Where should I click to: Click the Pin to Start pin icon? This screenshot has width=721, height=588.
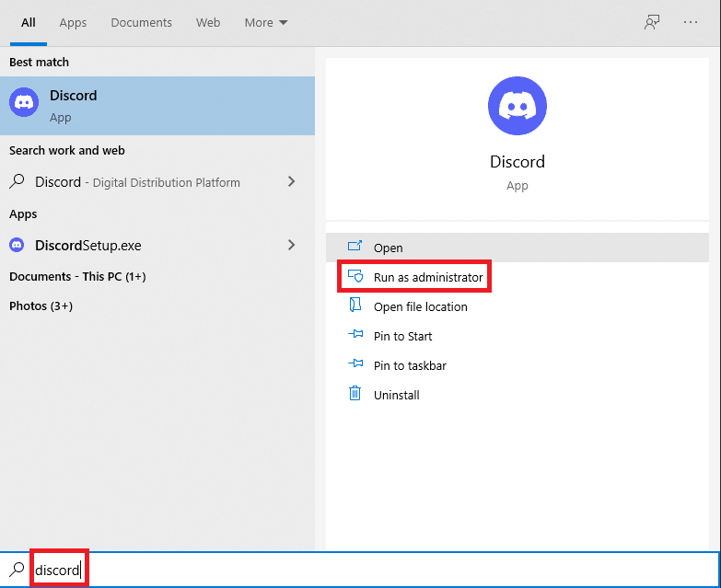pos(355,336)
